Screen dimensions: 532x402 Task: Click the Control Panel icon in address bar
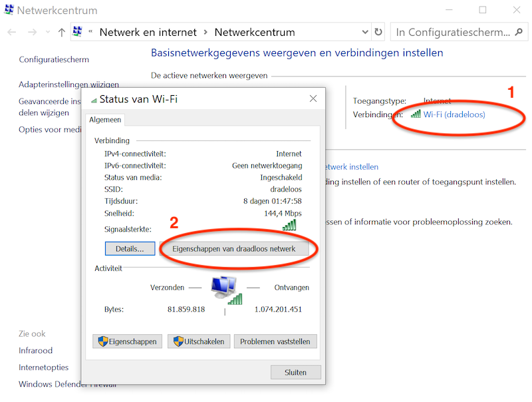78,32
